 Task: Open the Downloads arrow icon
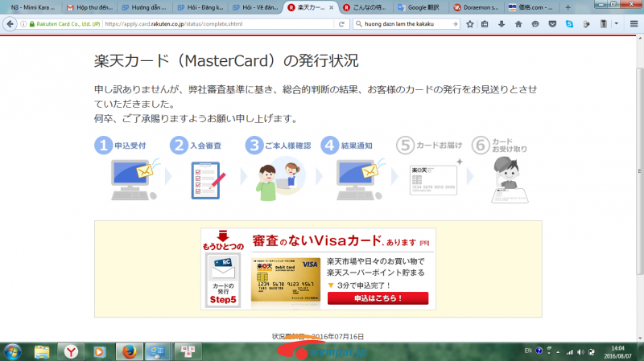[502, 24]
